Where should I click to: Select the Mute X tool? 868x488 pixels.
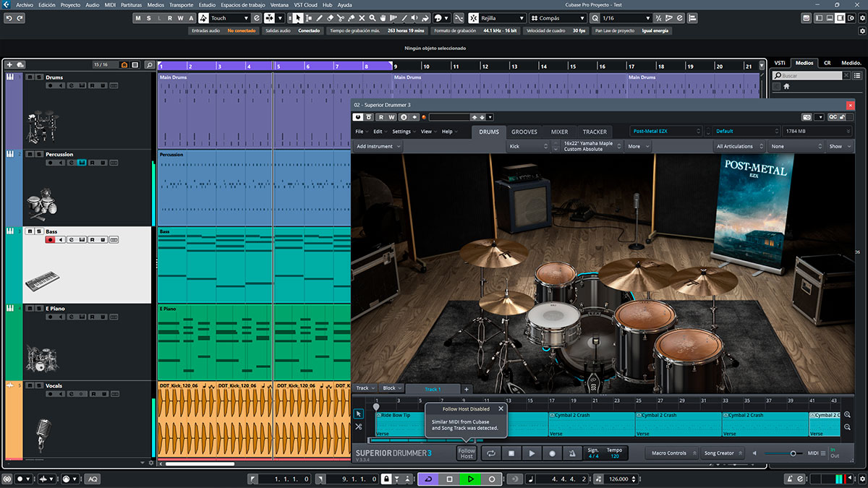point(362,18)
